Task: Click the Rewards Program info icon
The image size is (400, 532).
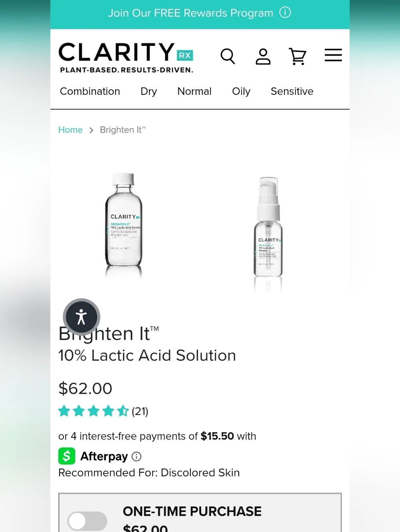Action: pos(285,12)
